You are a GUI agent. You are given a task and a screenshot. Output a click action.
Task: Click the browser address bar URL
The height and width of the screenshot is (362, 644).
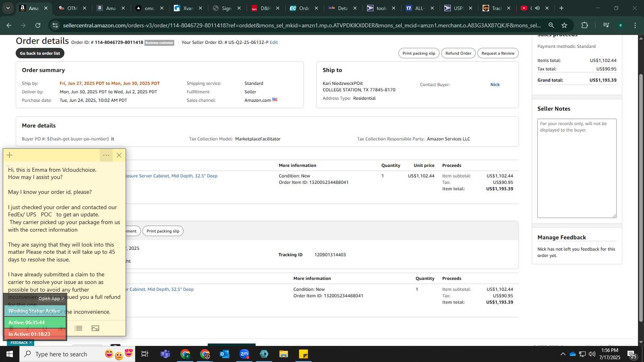coord(302,25)
